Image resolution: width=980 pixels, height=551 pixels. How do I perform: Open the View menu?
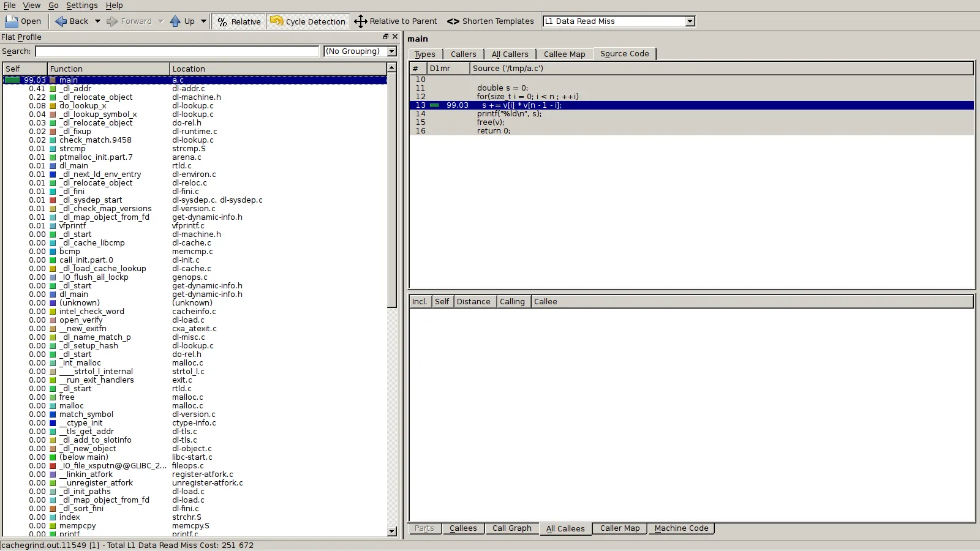tap(32, 6)
